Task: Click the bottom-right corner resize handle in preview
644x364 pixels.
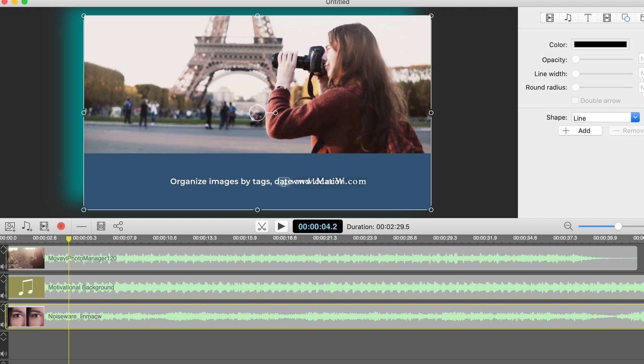Action: point(431,210)
